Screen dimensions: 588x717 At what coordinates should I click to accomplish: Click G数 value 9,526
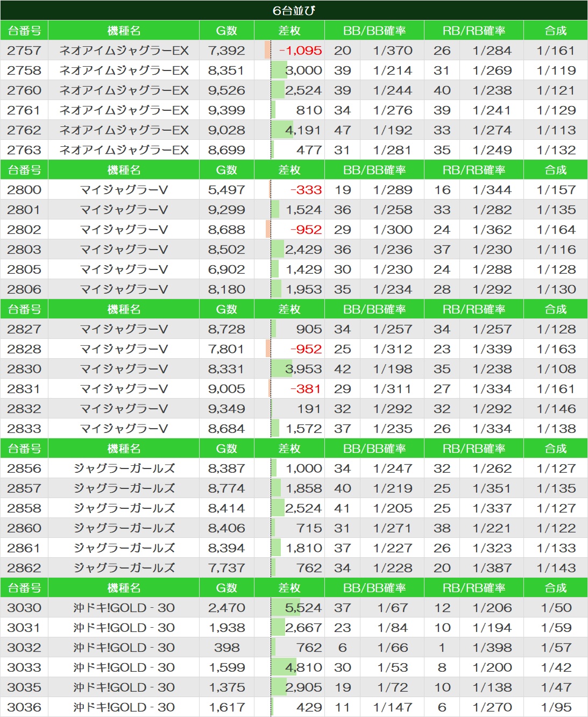(226, 90)
